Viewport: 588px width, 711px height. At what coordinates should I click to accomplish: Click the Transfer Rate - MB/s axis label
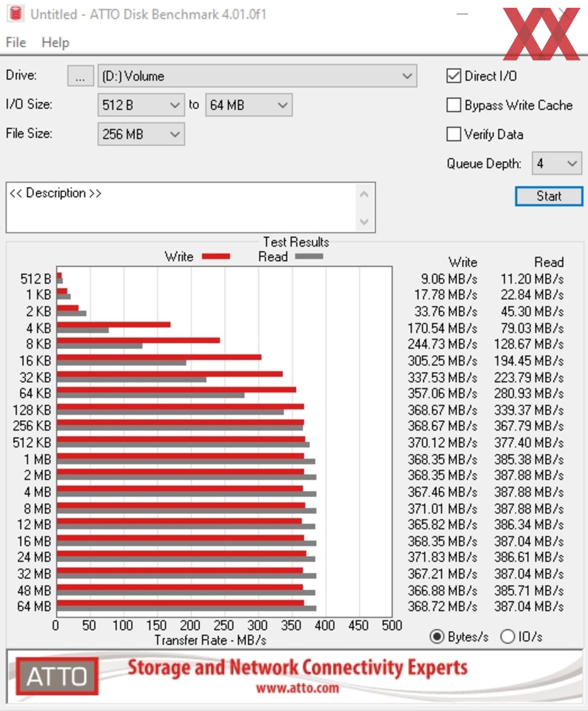click(210, 640)
